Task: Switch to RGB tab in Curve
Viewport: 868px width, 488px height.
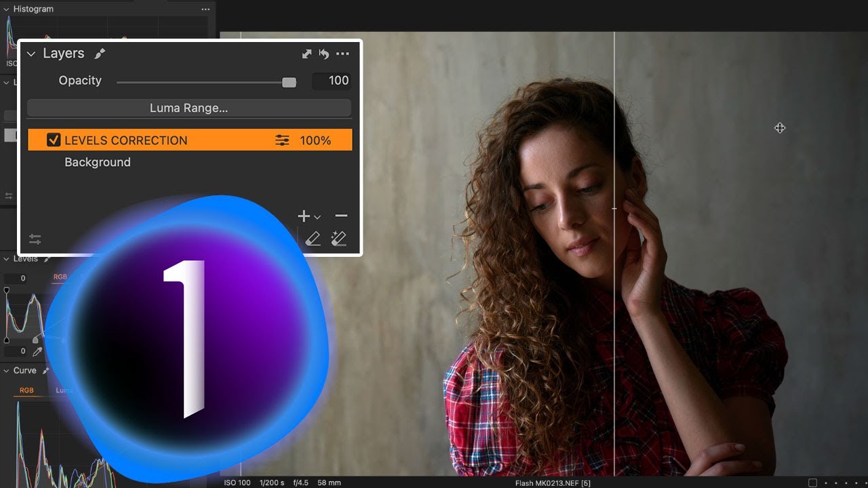Action: 26,390
